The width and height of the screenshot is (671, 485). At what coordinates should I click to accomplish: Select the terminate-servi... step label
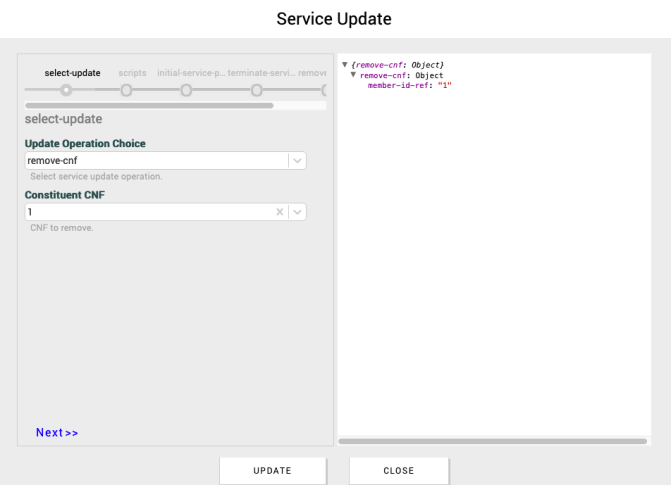[260, 73]
